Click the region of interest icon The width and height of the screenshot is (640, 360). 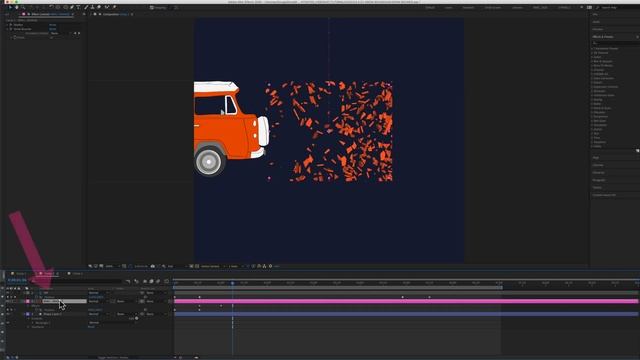(x=191, y=266)
